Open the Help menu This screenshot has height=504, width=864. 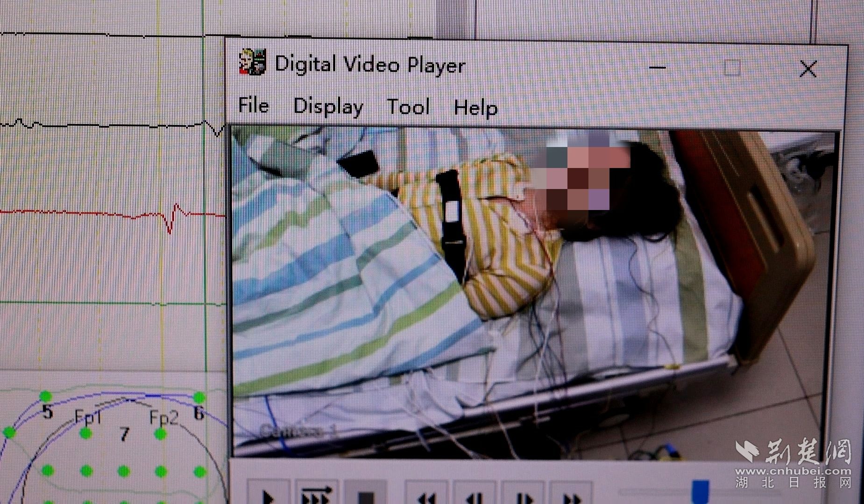coord(475,108)
